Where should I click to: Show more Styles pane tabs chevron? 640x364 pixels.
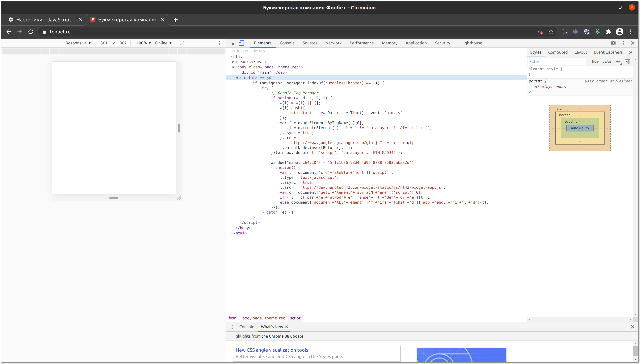[x=631, y=52]
